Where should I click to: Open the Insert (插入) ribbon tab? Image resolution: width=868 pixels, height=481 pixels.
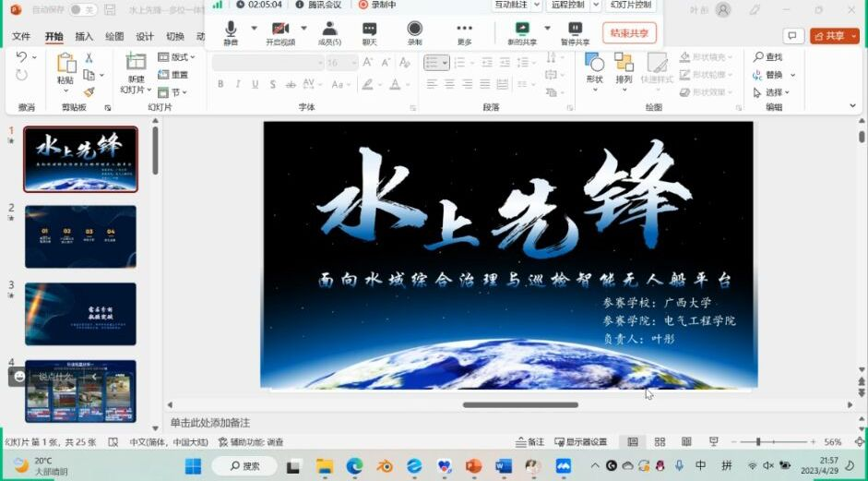(x=84, y=37)
